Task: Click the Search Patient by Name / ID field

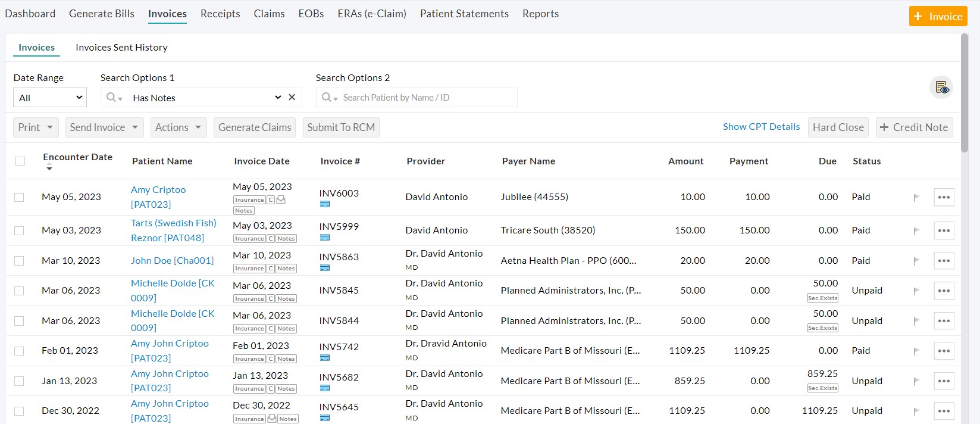Action: (422, 98)
